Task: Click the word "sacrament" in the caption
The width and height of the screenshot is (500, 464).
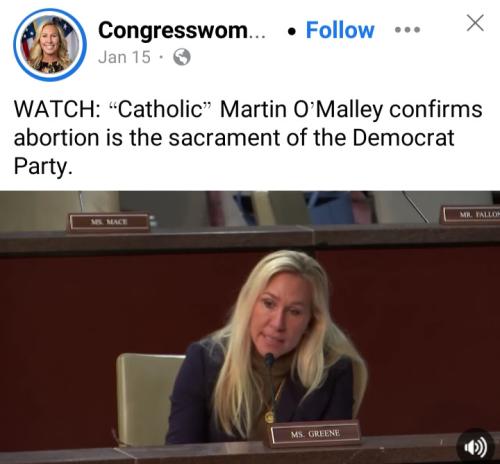Action: pos(224,138)
